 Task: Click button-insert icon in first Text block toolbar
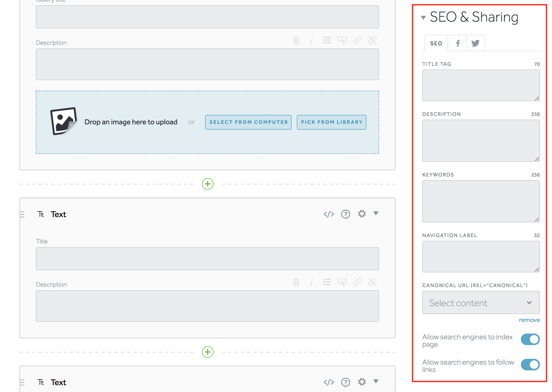pos(342,282)
